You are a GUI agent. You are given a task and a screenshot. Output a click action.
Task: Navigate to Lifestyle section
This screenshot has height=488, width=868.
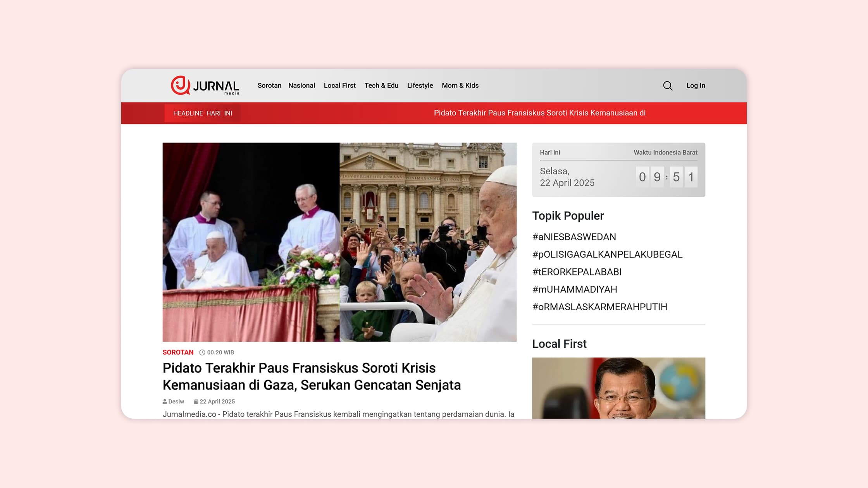point(420,86)
